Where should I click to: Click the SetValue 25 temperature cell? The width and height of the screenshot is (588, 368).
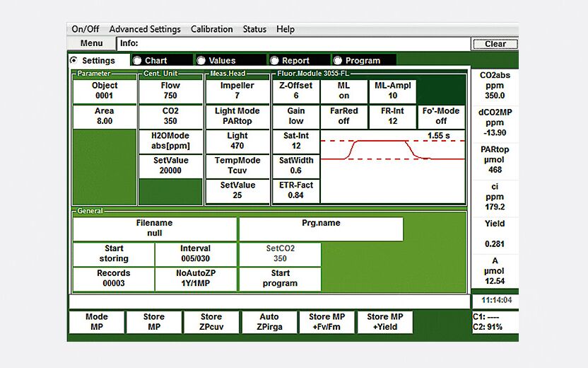coord(237,190)
